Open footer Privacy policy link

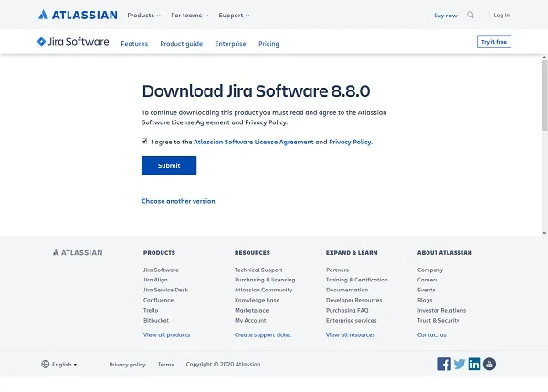(x=127, y=365)
